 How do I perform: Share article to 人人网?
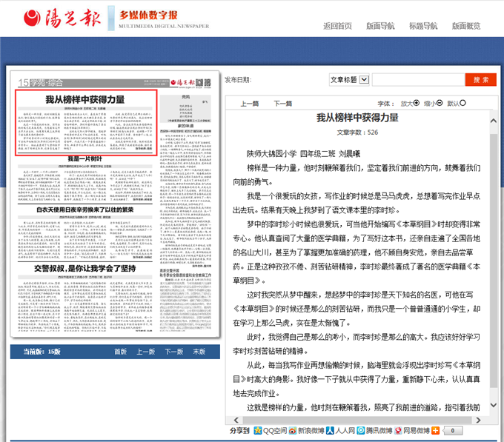[x=340, y=431]
